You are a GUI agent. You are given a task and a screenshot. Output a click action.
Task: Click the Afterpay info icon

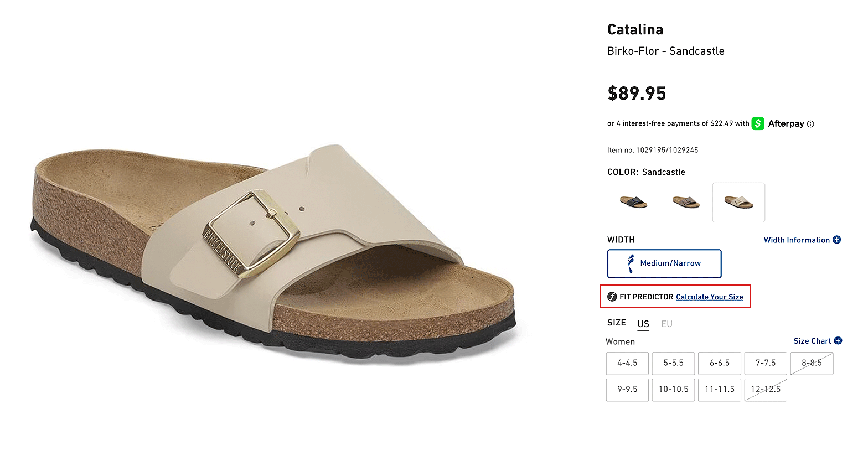810,124
